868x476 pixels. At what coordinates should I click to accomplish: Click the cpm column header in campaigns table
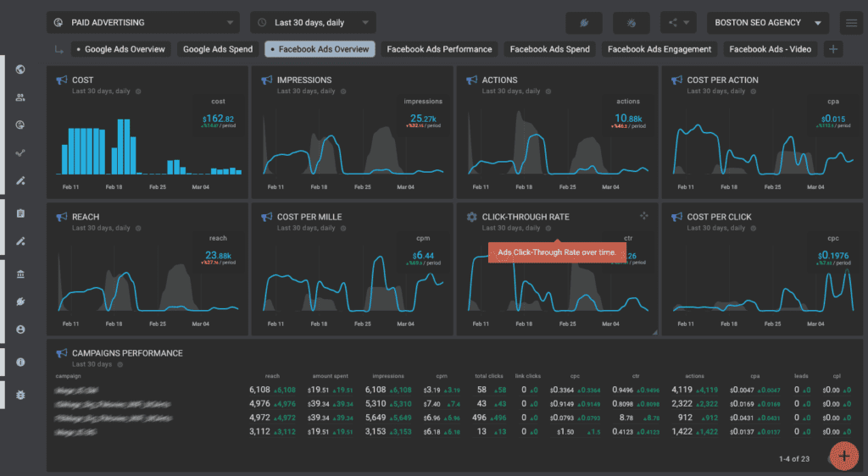tap(441, 376)
